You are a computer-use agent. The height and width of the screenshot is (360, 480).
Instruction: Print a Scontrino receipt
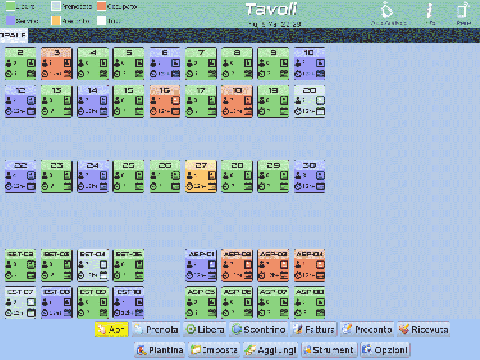tap(259, 330)
